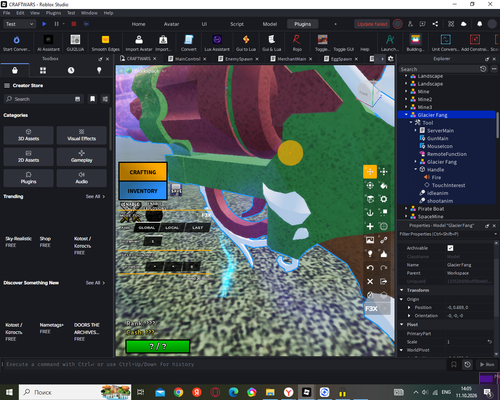Toggle the Archivable checkbox
Image resolution: width=500 pixels, height=400 pixels.
coord(450,248)
